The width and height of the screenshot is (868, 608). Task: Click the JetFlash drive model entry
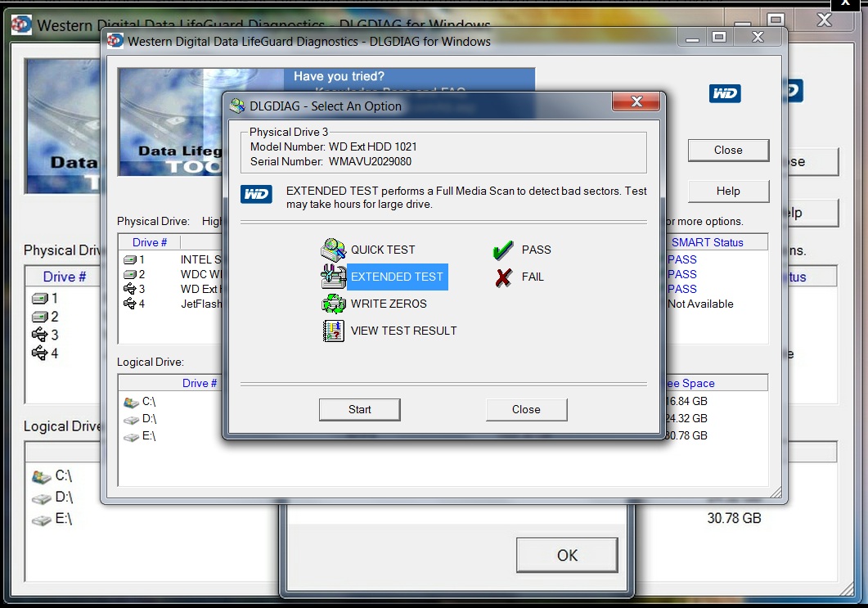(201, 304)
